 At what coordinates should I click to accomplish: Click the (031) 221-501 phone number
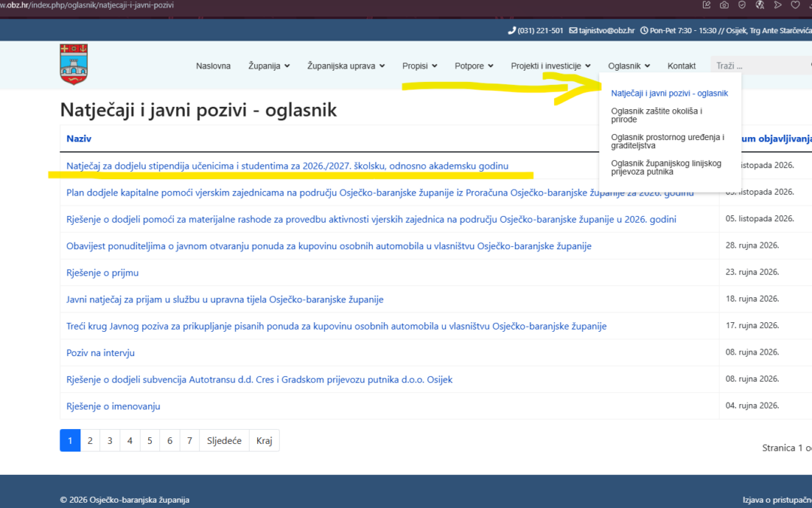(540, 31)
